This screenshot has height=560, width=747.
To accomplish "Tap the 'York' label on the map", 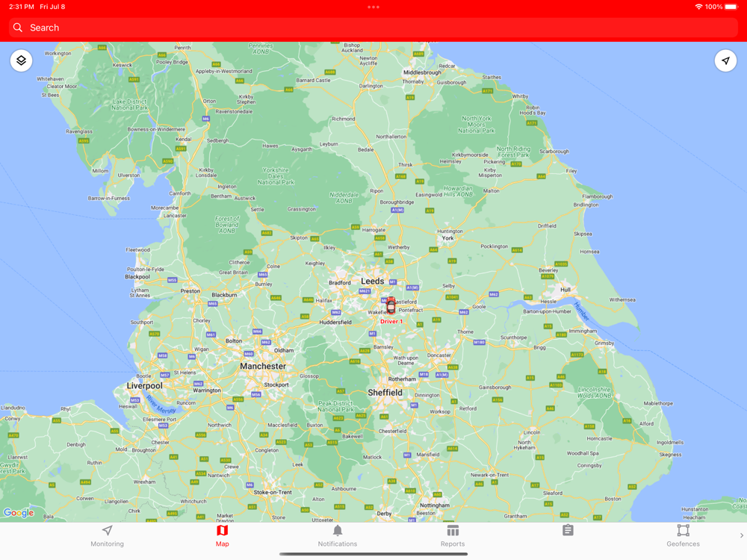I will tap(447, 238).
